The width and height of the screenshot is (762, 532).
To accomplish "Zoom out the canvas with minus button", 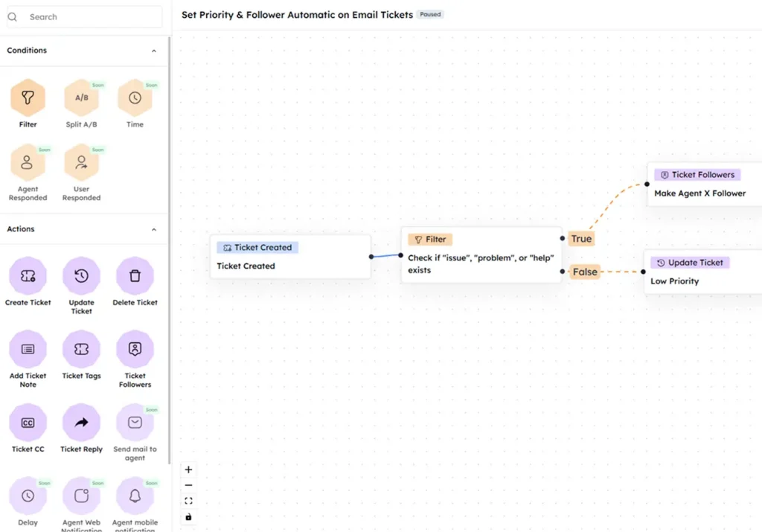I will pyautogui.click(x=188, y=485).
